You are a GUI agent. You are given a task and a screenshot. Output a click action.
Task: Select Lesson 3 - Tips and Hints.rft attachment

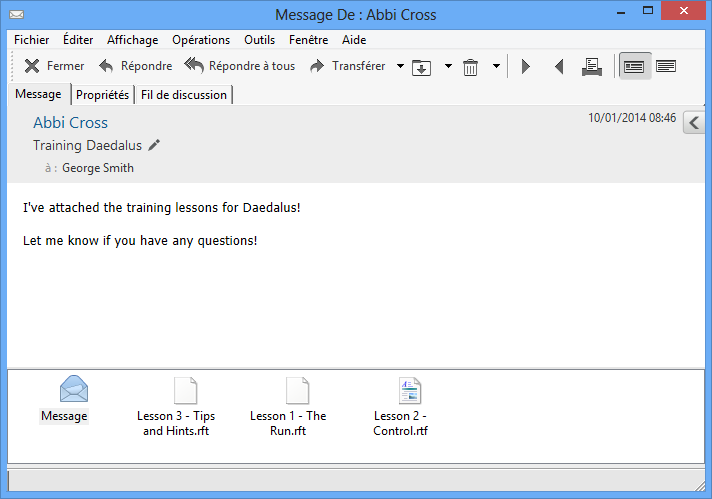[176, 406]
